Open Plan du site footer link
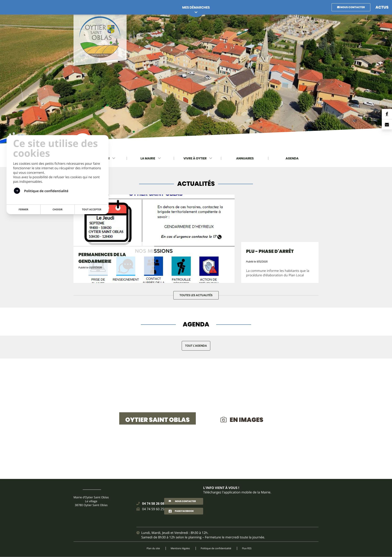 (153, 548)
